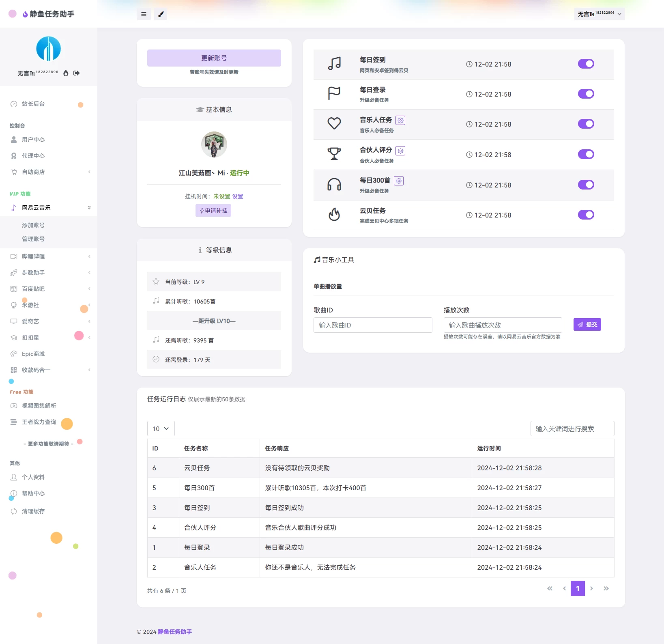This screenshot has height=644, width=664.
Task: Disable the 云贝任务 task switch
Action: coord(586,215)
